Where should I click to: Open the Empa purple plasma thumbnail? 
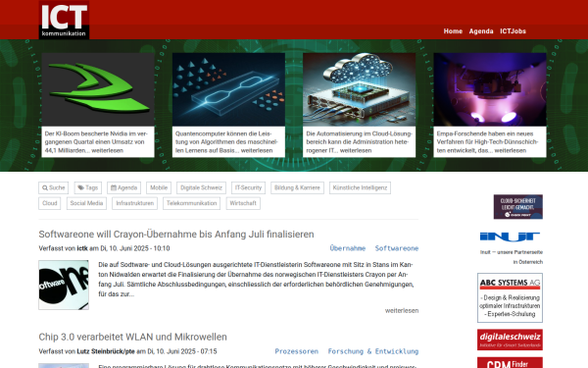tap(490, 89)
